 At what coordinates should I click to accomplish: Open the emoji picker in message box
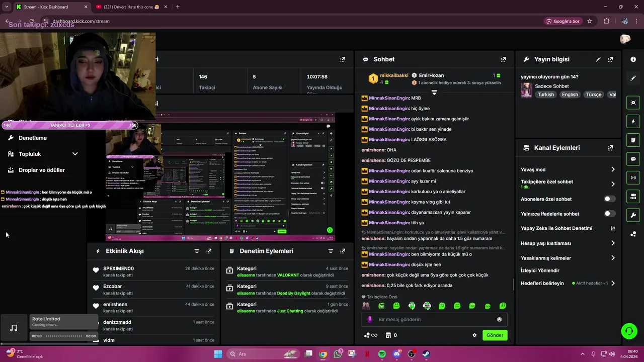click(x=500, y=319)
